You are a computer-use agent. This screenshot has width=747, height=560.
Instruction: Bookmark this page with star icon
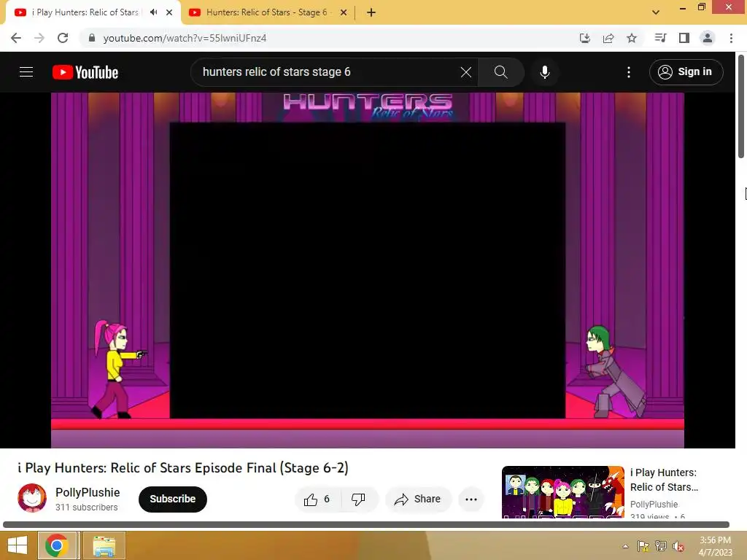632,38
